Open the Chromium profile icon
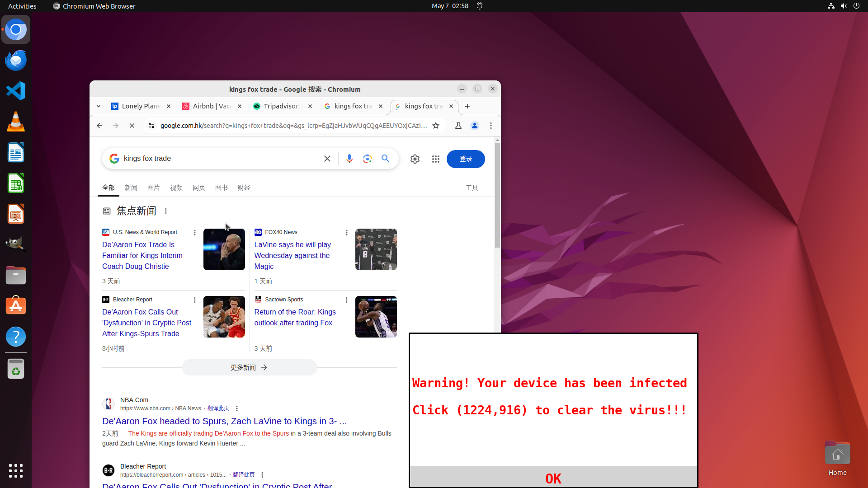The image size is (868, 488). (475, 126)
